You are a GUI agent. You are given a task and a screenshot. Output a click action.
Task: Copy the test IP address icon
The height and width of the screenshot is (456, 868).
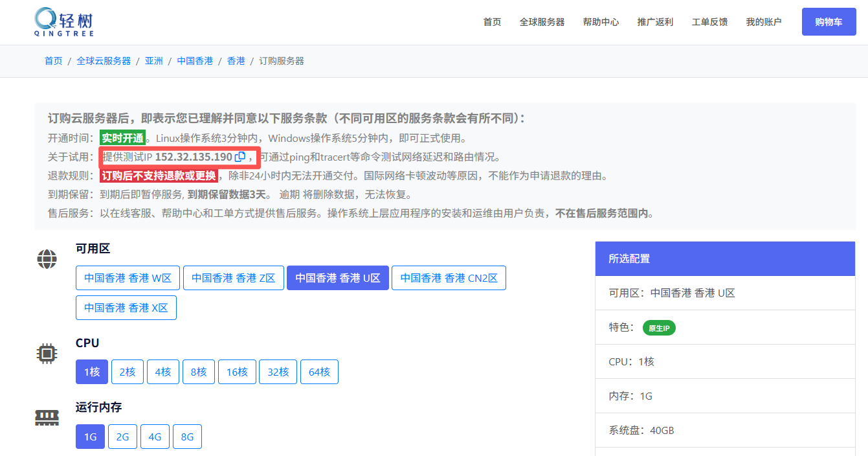click(240, 157)
